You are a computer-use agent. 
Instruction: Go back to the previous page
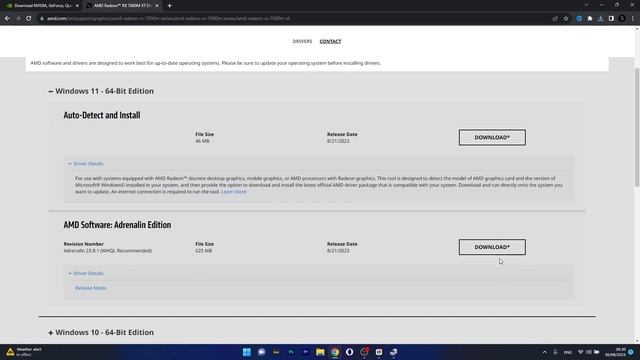tap(7, 18)
